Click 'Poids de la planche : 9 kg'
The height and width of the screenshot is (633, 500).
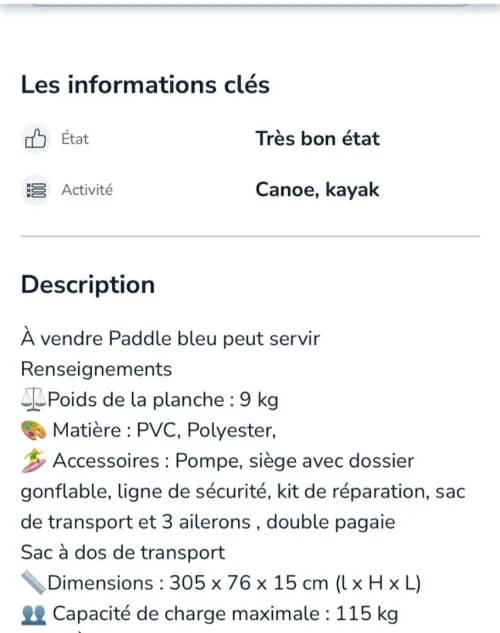tap(163, 400)
